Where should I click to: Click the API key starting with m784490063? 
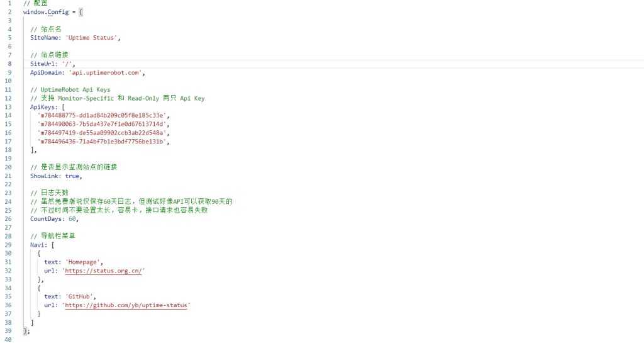[102, 124]
